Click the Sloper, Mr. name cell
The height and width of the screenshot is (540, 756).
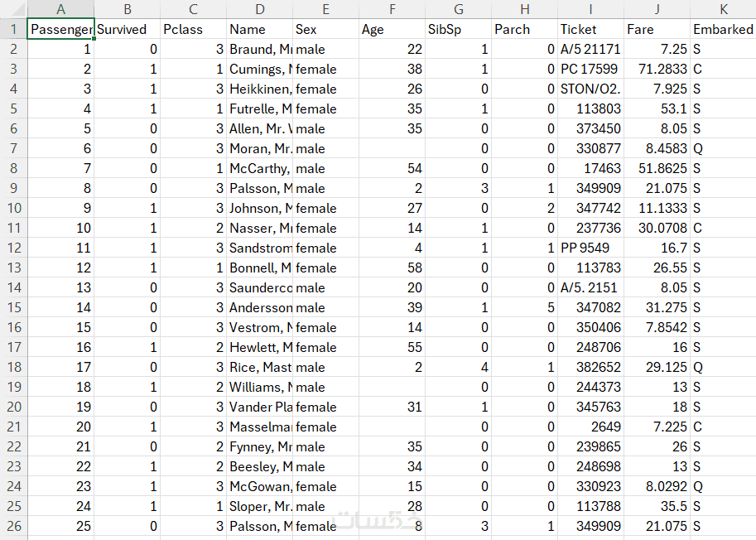pos(259,507)
